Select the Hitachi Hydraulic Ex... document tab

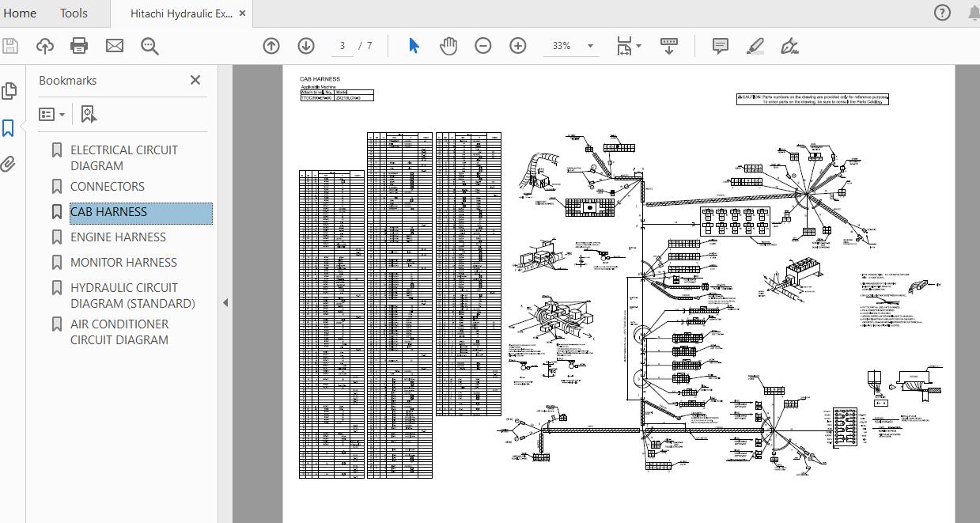pos(181,13)
